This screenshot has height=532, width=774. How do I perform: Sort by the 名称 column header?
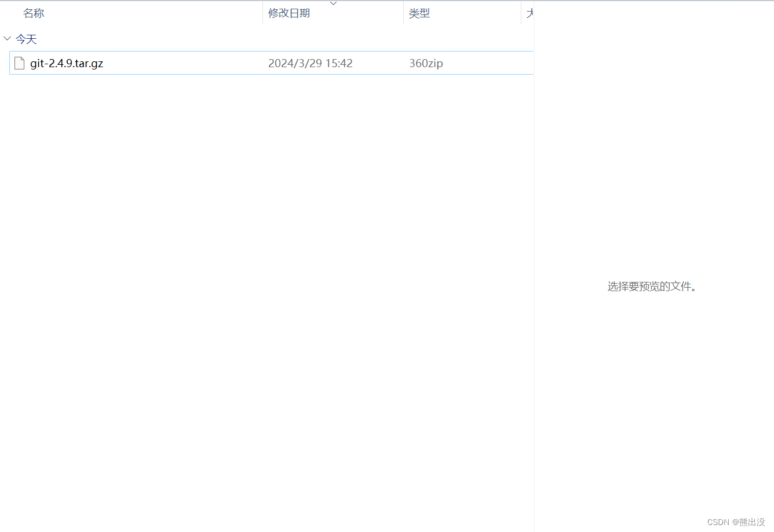[x=34, y=13]
